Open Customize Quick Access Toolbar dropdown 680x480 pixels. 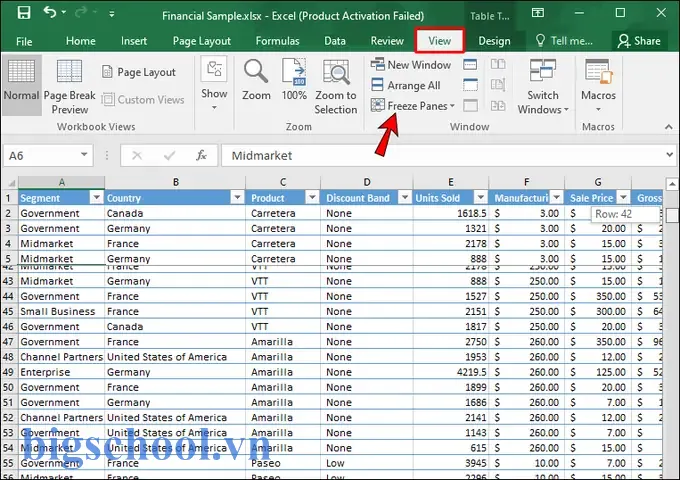[112, 14]
